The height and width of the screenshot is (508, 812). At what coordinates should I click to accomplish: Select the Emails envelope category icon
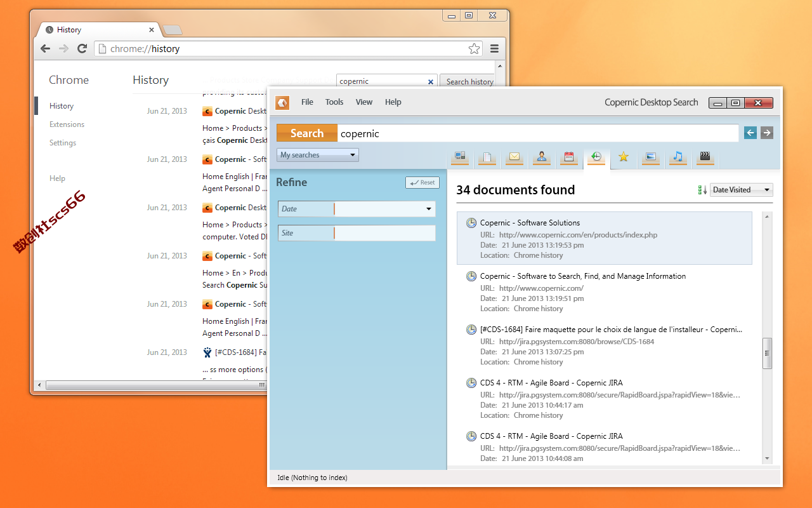[514, 157]
